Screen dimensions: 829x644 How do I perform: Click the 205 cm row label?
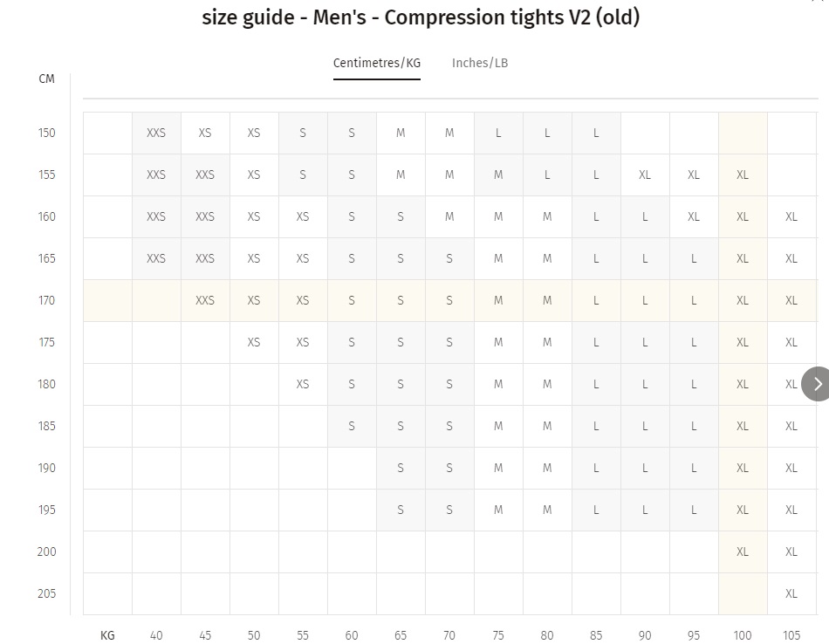point(46,593)
